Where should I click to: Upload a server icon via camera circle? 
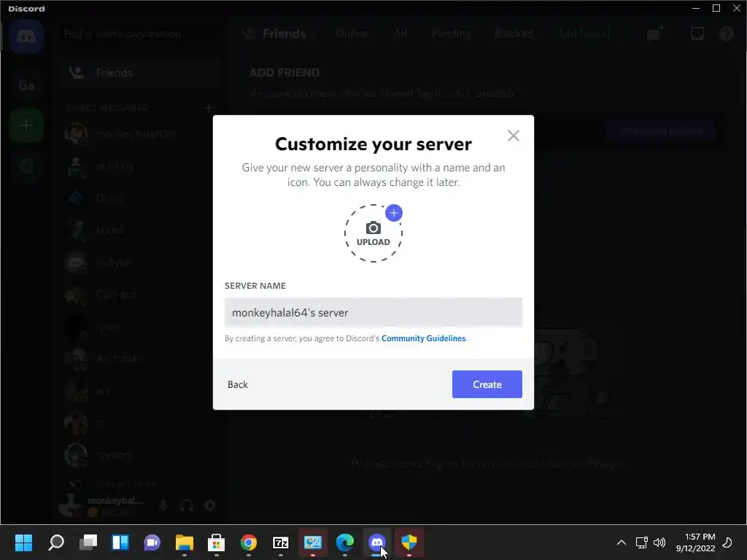(x=373, y=233)
